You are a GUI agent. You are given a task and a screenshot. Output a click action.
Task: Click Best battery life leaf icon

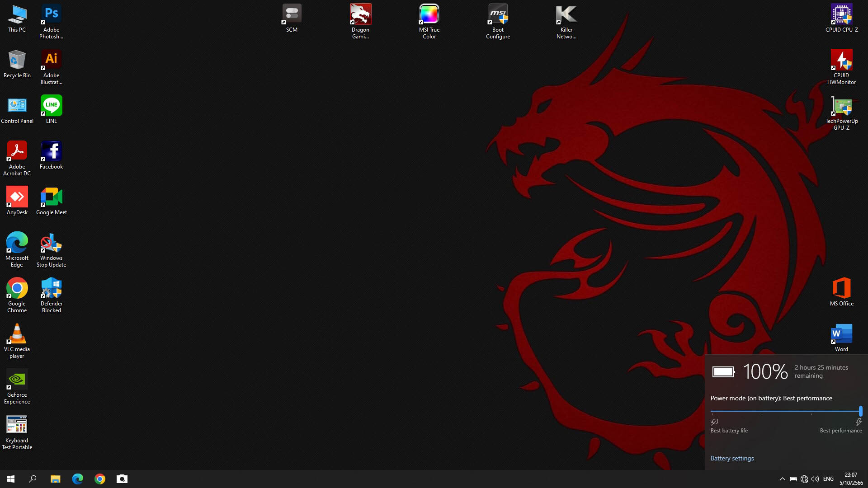tap(714, 422)
